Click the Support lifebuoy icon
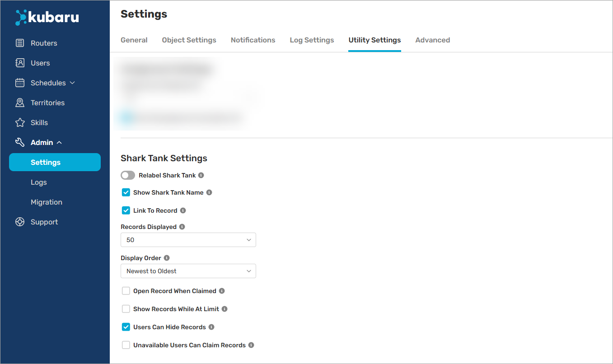Screen dimensions: 613x364 click(x=20, y=222)
